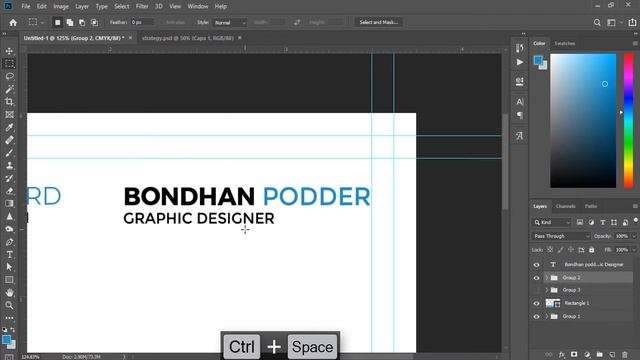Select the Gradient tool
The height and width of the screenshot is (360, 640).
[x=9, y=204]
